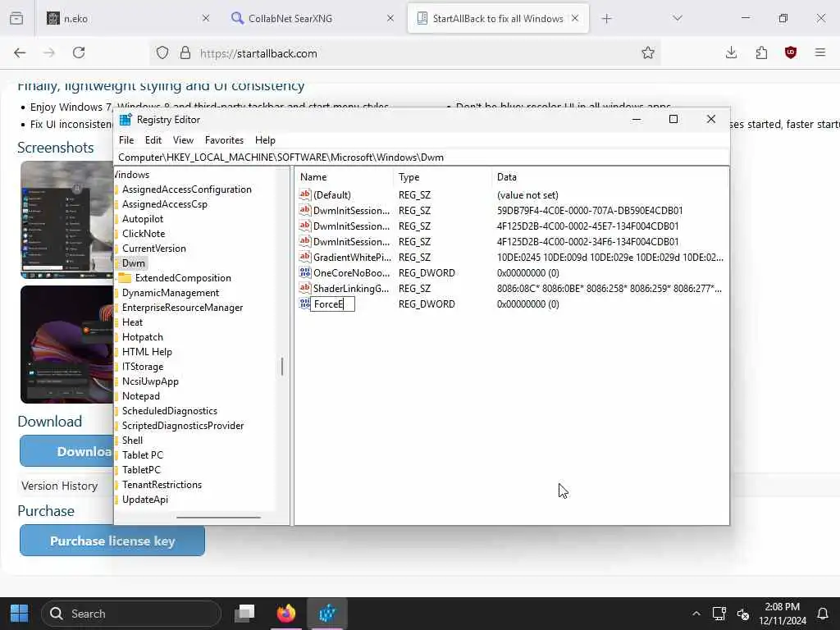
Task: Open uBlock Origin shield icon
Action: (x=791, y=52)
